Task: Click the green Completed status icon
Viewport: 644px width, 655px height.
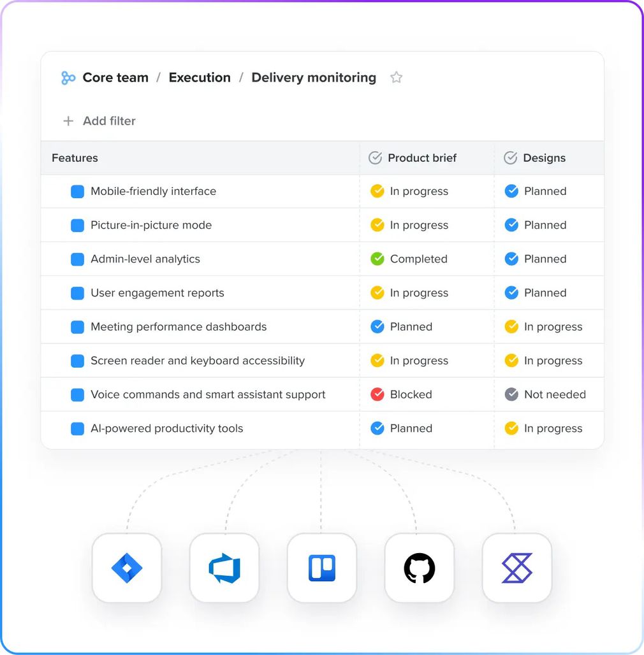Action: [377, 259]
